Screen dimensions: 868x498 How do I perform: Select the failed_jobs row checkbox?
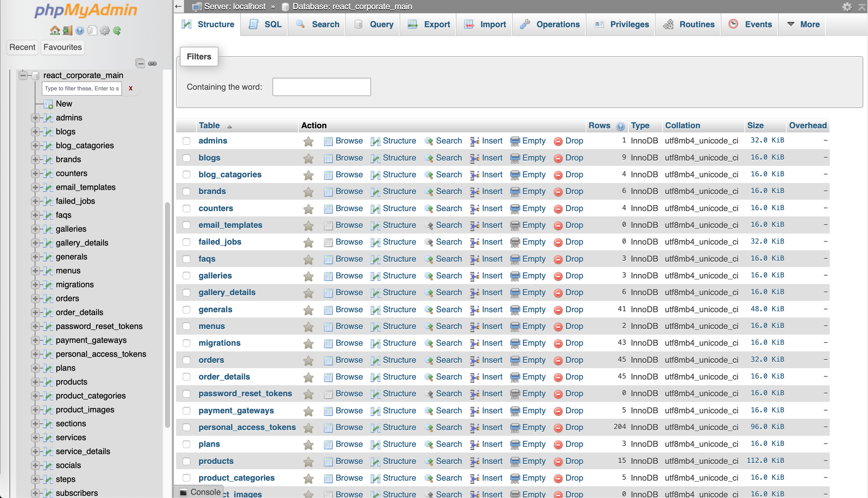[x=186, y=242]
